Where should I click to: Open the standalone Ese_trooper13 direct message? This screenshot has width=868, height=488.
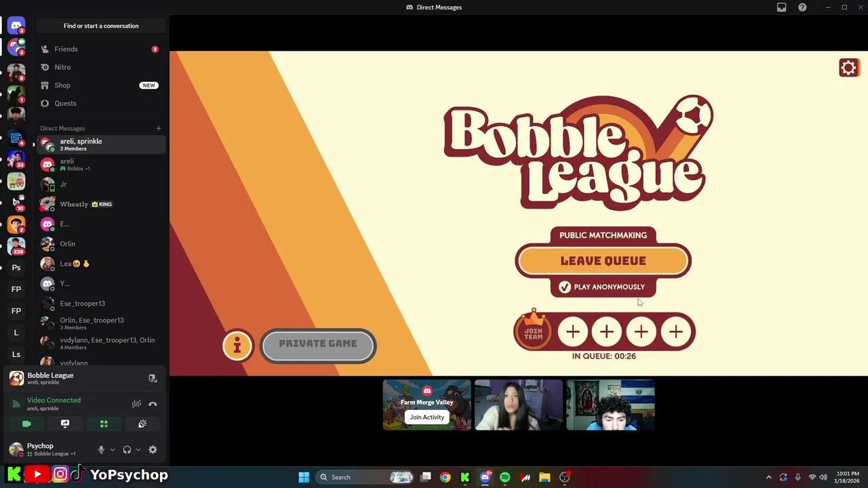click(x=101, y=304)
